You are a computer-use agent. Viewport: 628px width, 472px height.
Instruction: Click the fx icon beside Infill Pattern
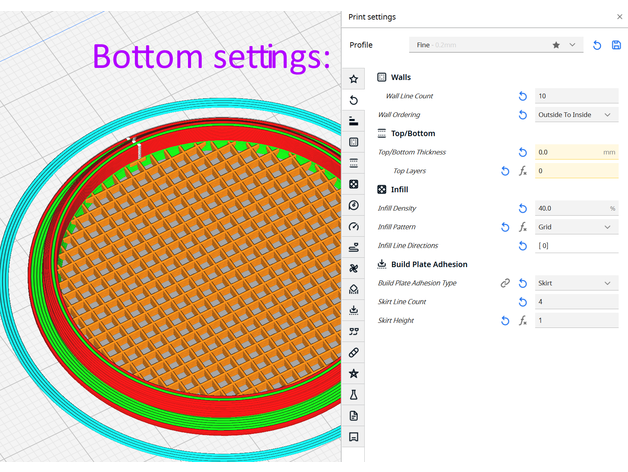coord(522,227)
